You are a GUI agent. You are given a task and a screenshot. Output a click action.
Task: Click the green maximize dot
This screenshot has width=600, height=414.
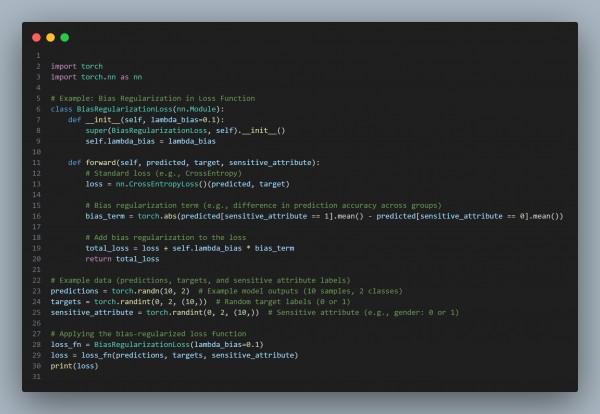[x=65, y=37]
